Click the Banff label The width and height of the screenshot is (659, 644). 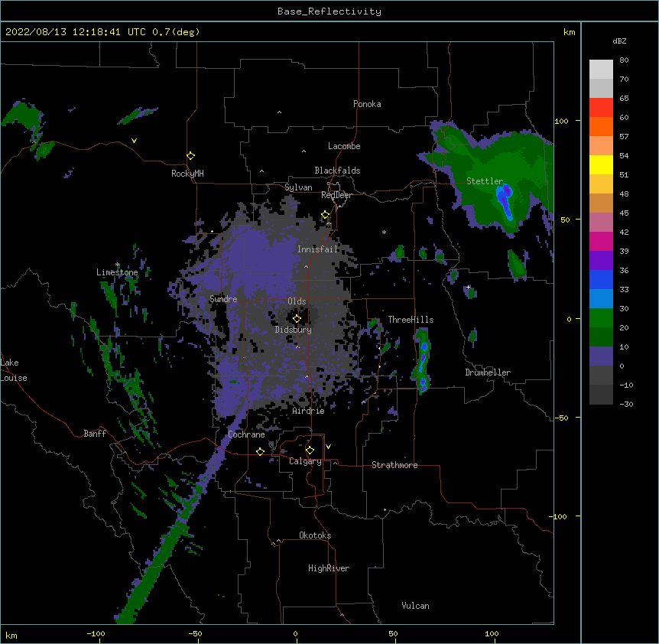95,434
